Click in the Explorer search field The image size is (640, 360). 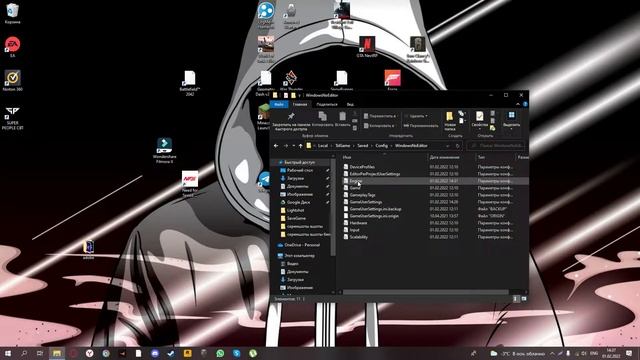click(496, 146)
